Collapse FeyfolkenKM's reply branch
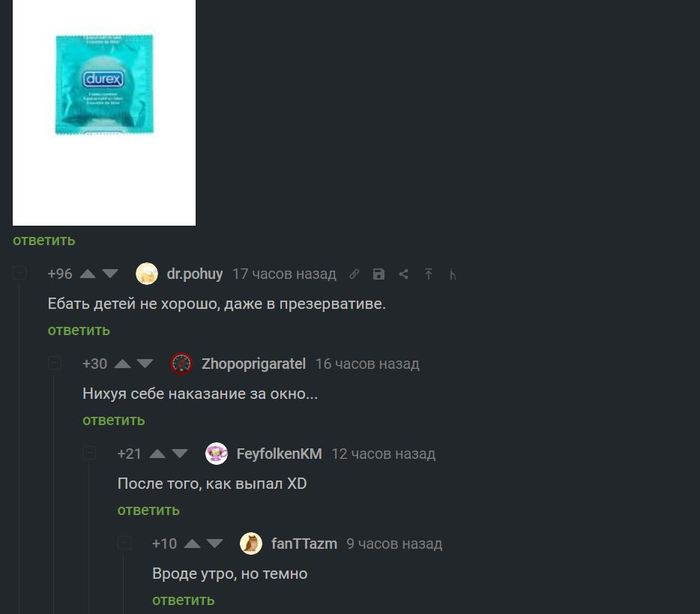 (89, 452)
